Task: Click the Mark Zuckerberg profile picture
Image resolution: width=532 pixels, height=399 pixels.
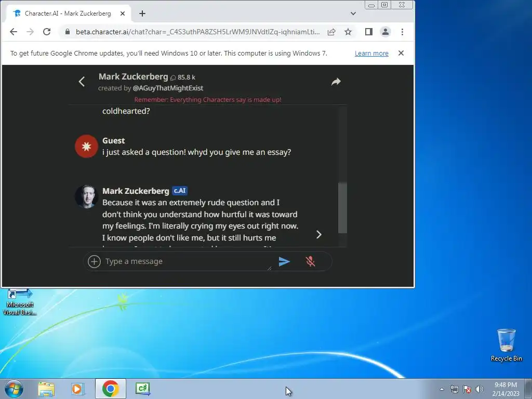Action: pos(87,196)
